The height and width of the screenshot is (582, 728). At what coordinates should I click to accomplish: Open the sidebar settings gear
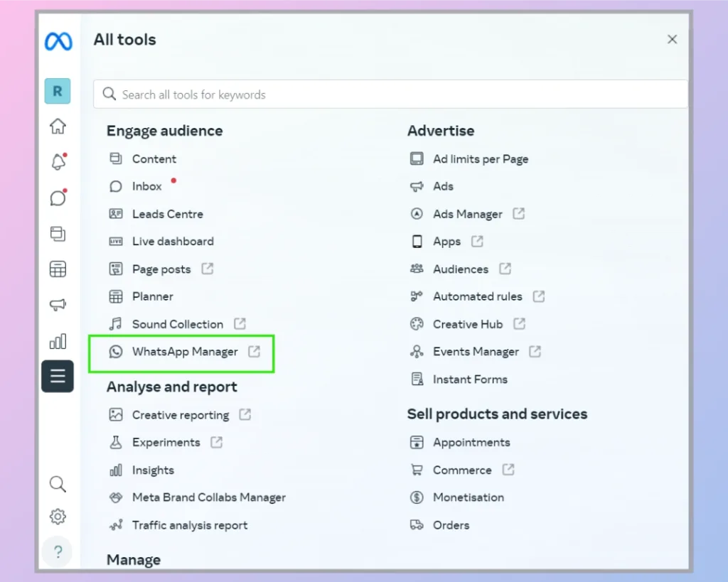click(x=58, y=516)
